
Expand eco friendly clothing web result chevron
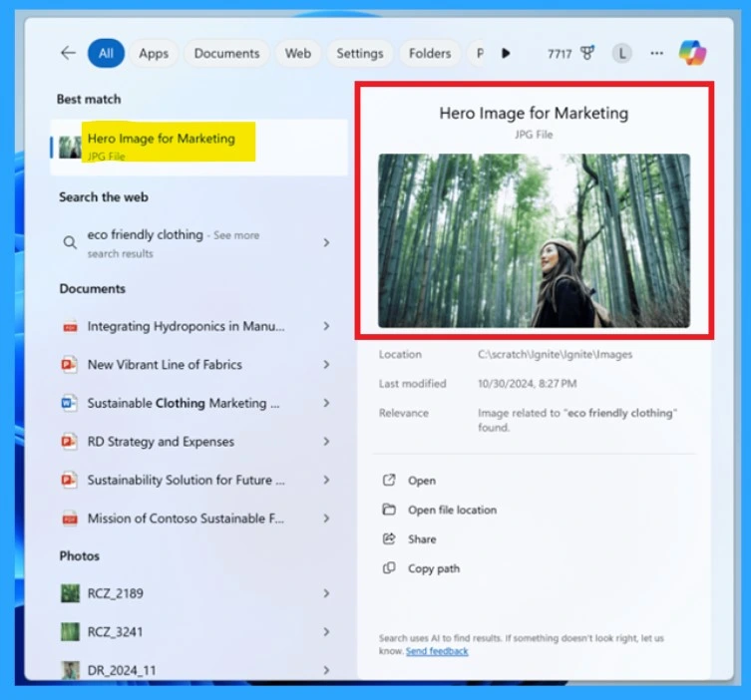coord(327,242)
